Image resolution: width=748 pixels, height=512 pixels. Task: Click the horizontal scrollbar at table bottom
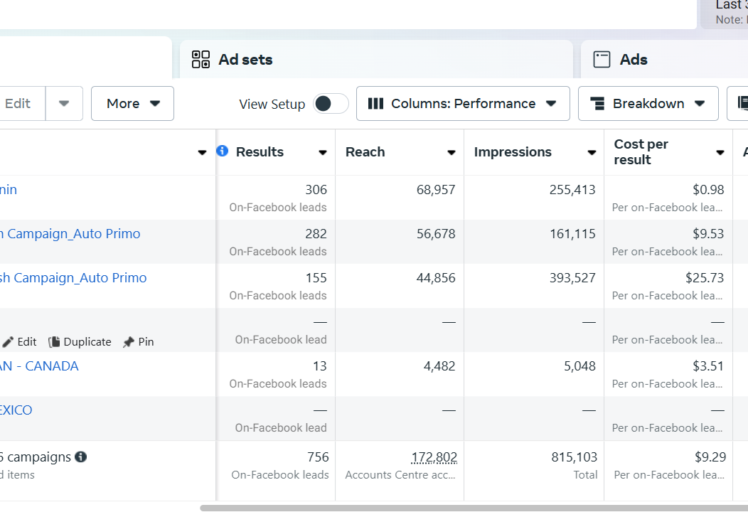coord(470,508)
